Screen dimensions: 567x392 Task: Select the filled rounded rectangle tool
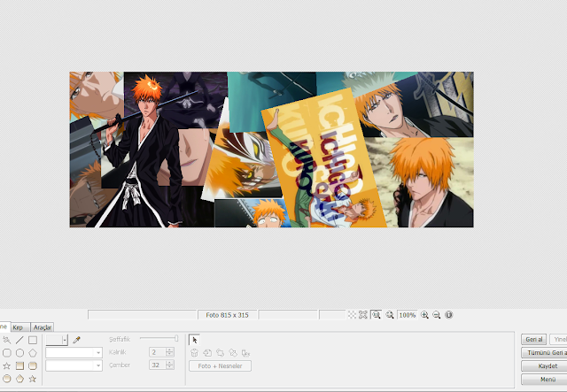pyautogui.click(x=33, y=365)
